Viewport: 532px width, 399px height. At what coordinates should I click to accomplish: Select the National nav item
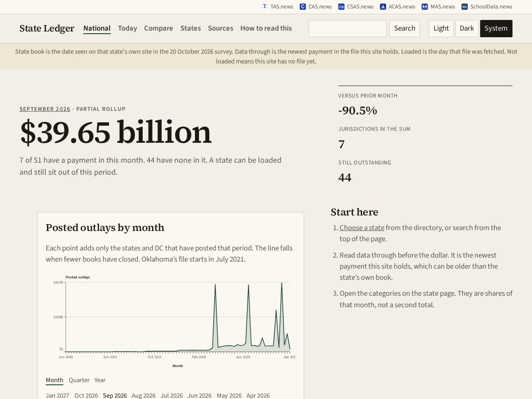tap(97, 28)
